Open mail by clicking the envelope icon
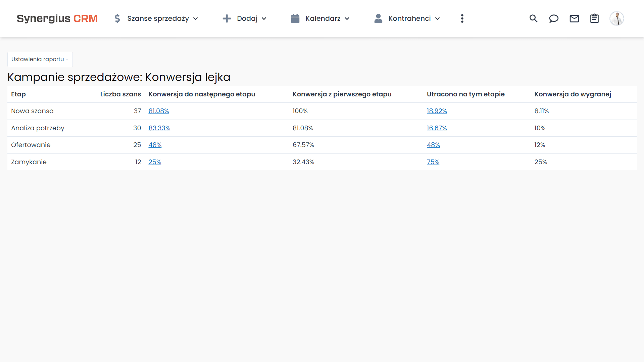 click(574, 18)
